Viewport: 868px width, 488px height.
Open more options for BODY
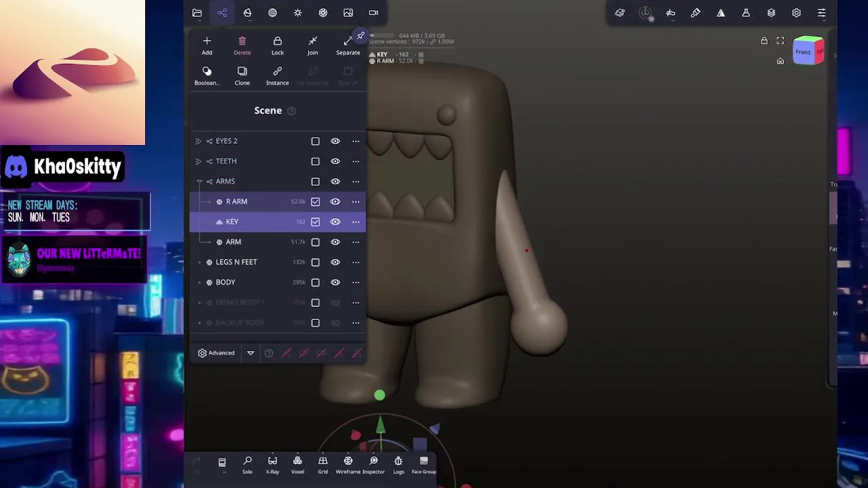pyautogui.click(x=355, y=282)
